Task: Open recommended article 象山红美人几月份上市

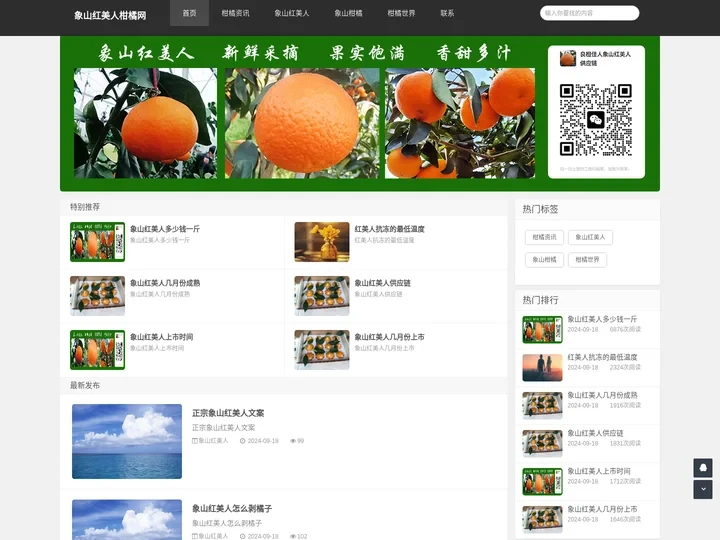Action: (x=389, y=337)
